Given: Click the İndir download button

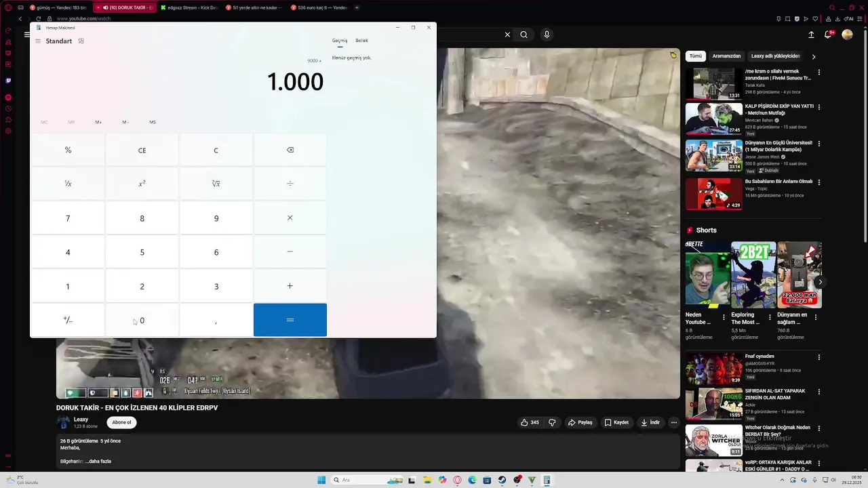Looking at the screenshot, I should 650,422.
